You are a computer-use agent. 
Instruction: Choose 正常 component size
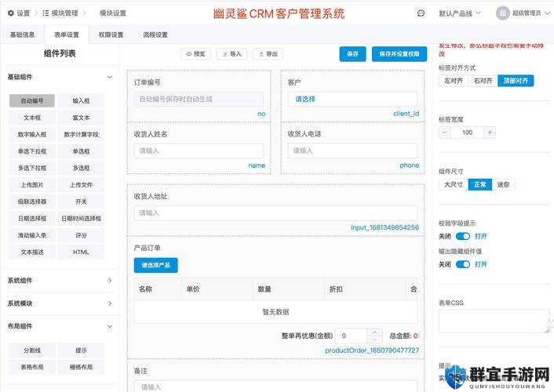[x=479, y=184]
